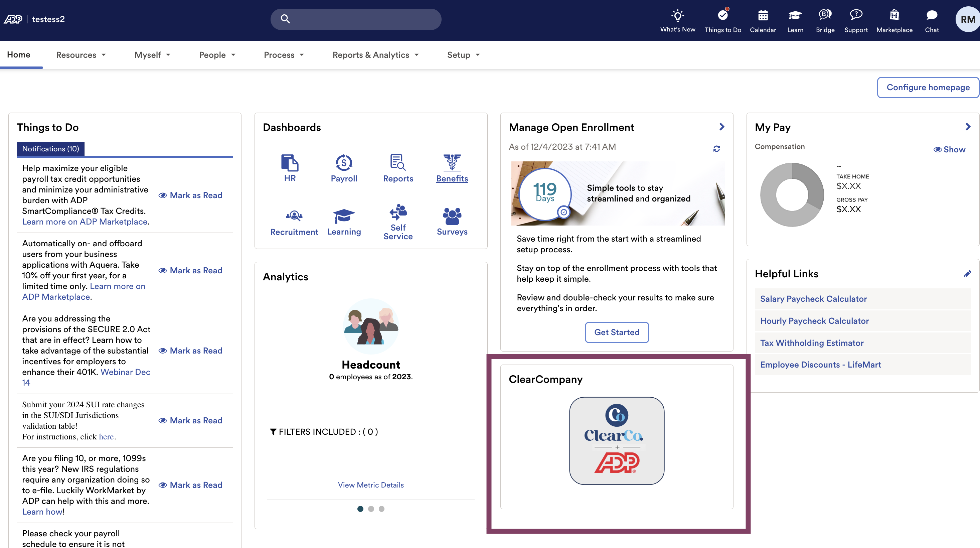Edit Helpful Links with pencil icon
This screenshot has width=980, height=548.
click(x=967, y=274)
